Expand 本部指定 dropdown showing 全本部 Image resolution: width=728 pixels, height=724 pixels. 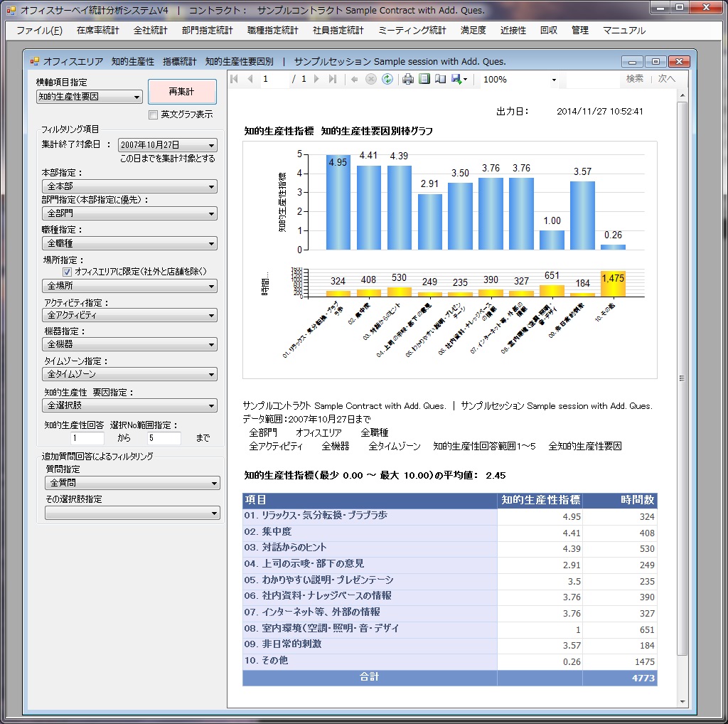pos(129,186)
